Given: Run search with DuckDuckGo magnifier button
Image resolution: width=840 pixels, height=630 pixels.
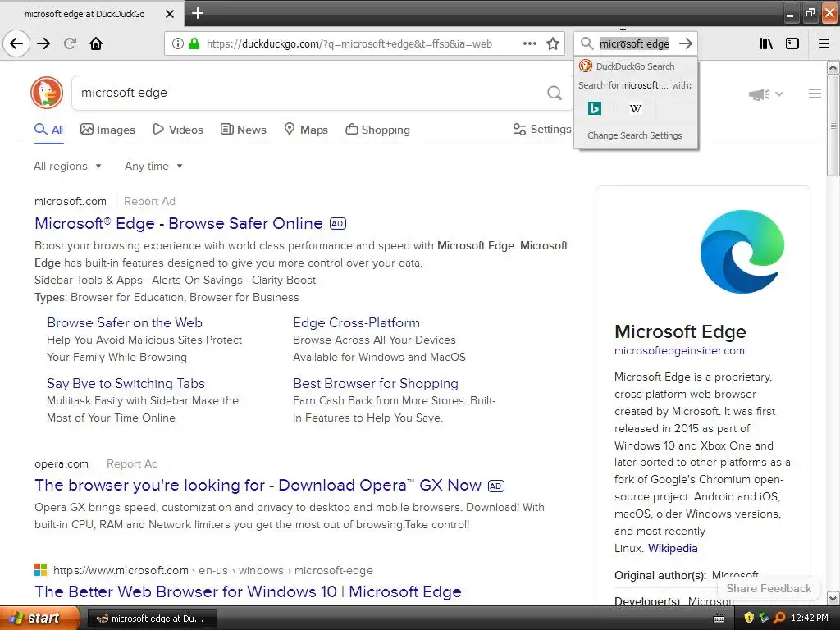Looking at the screenshot, I should click(555, 94).
